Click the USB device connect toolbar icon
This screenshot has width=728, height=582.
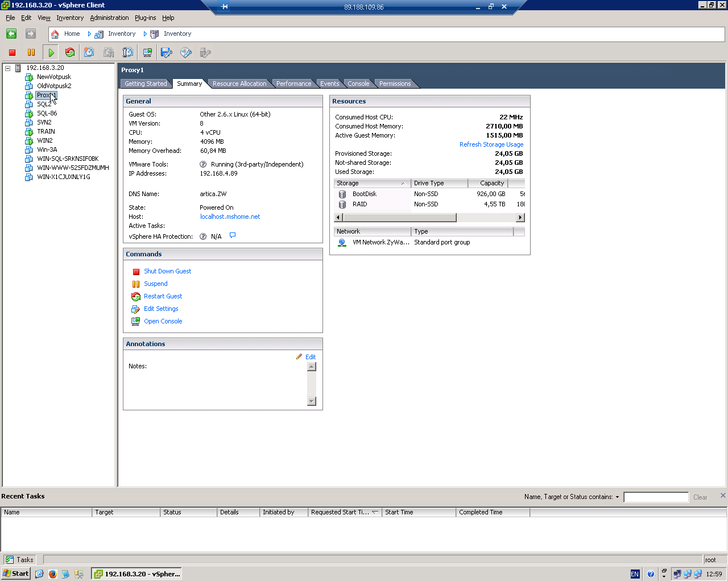[x=205, y=53]
